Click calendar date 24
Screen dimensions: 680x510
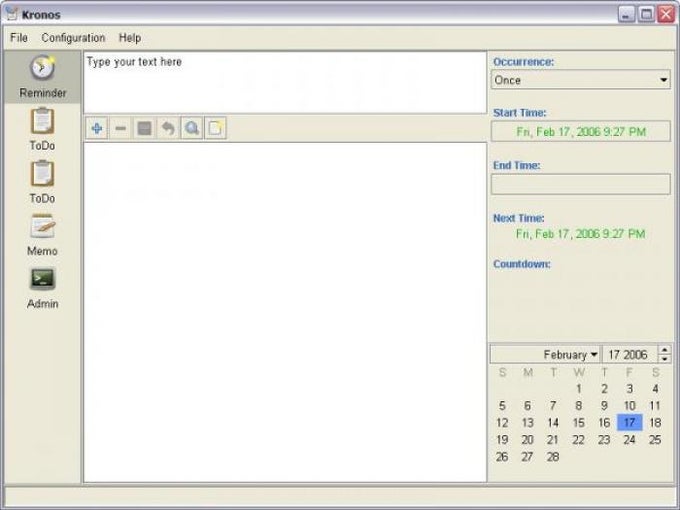(x=630, y=439)
